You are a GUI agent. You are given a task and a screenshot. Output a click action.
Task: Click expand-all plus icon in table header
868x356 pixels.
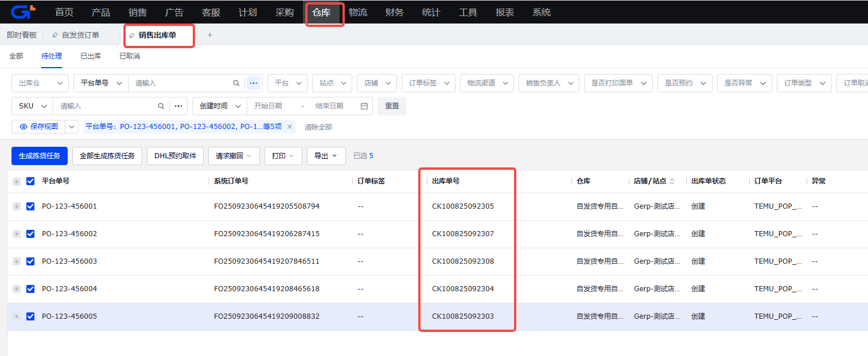(x=17, y=181)
